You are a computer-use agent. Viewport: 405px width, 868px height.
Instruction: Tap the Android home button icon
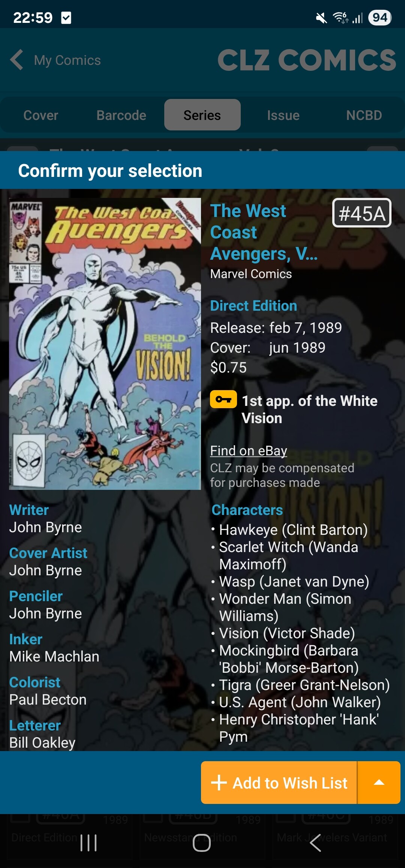point(202,843)
